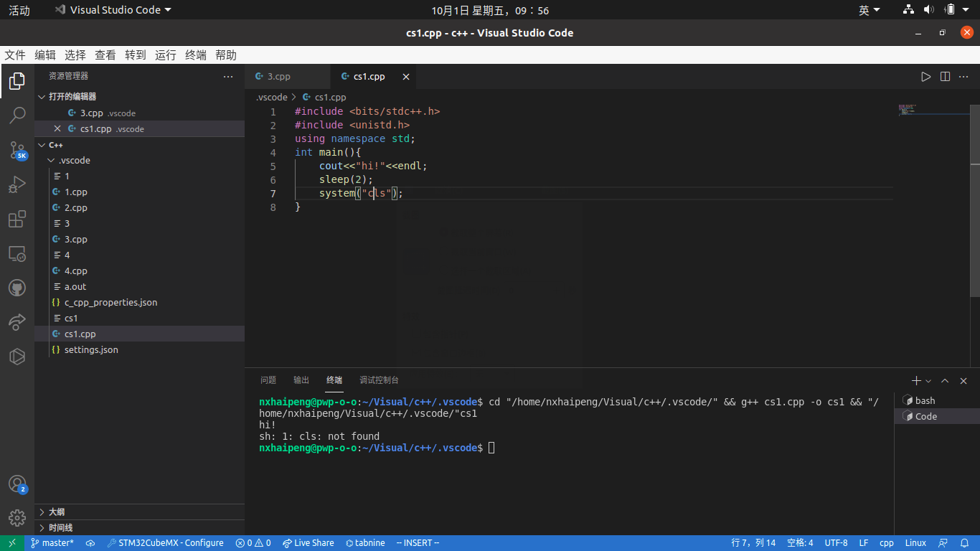Open settings.json in file explorer

pyautogui.click(x=139, y=350)
